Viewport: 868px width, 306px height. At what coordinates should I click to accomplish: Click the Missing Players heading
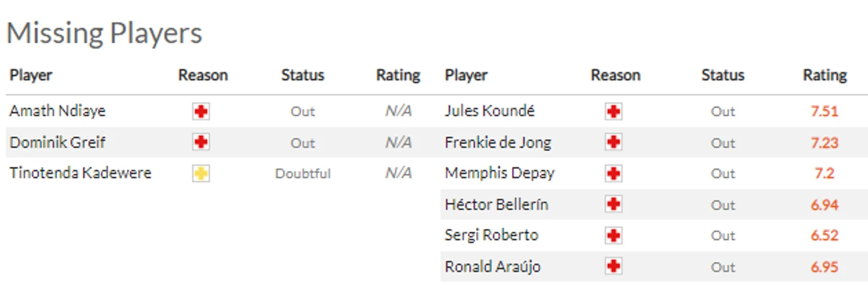click(105, 33)
